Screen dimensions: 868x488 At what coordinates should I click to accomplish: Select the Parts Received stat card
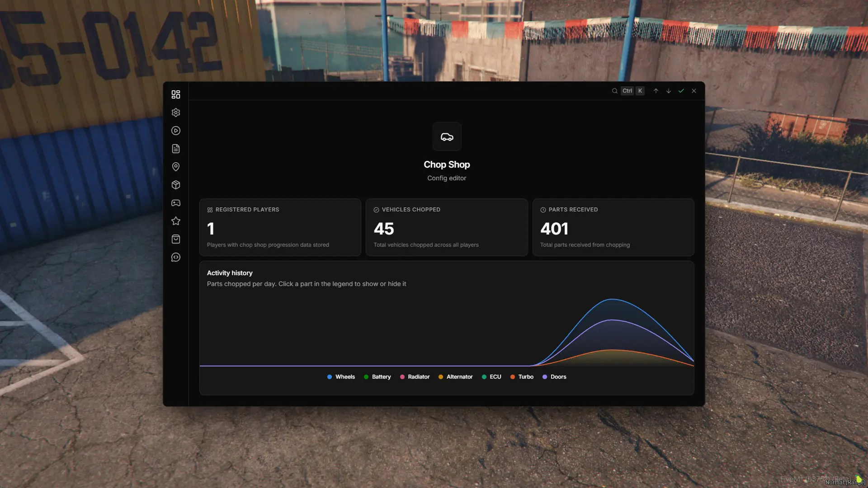pos(613,227)
